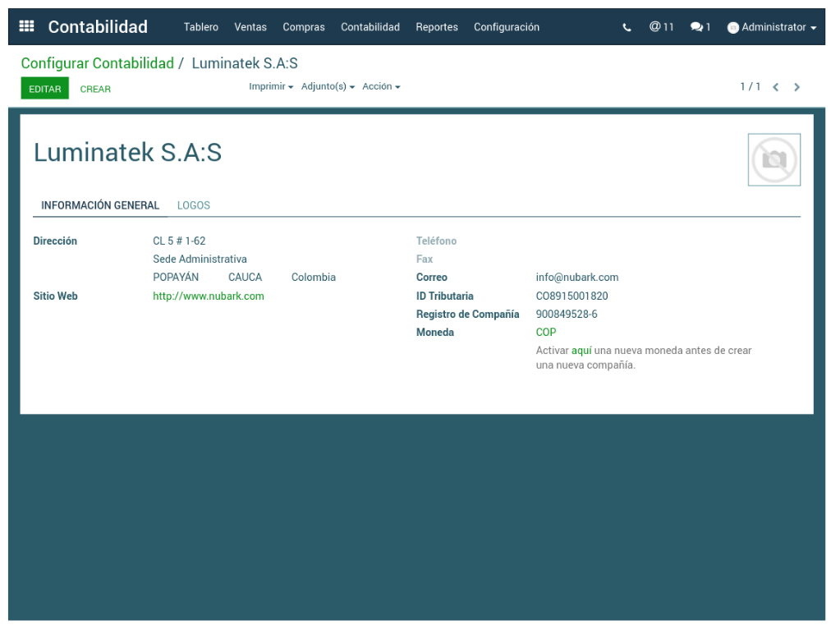The image size is (840, 630).
Task: Open the Ventas menu
Action: click(x=250, y=27)
